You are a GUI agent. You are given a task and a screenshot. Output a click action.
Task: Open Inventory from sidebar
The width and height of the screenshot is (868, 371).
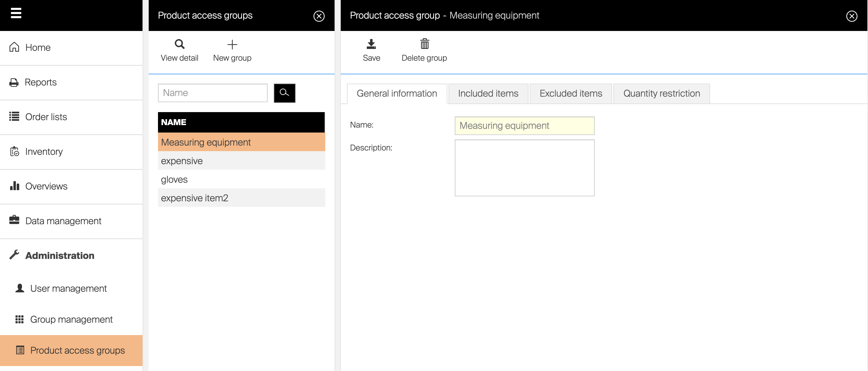coord(44,152)
